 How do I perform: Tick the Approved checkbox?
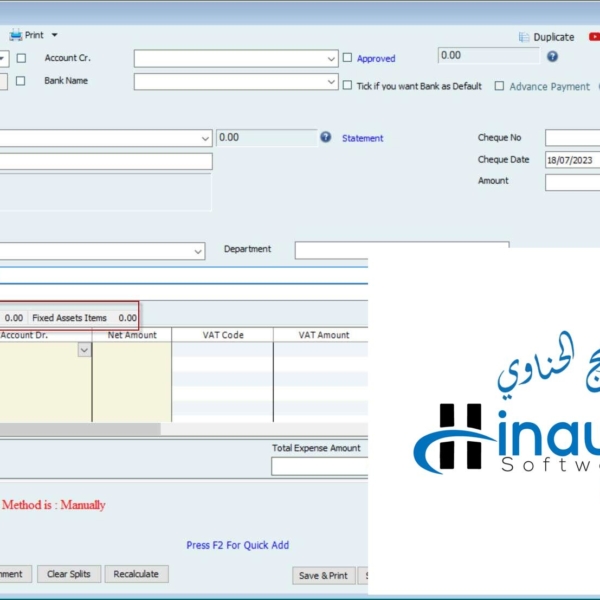pyautogui.click(x=347, y=58)
